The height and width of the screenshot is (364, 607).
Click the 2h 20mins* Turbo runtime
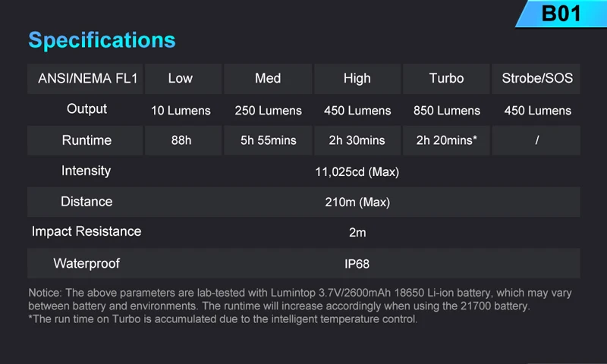click(x=446, y=140)
